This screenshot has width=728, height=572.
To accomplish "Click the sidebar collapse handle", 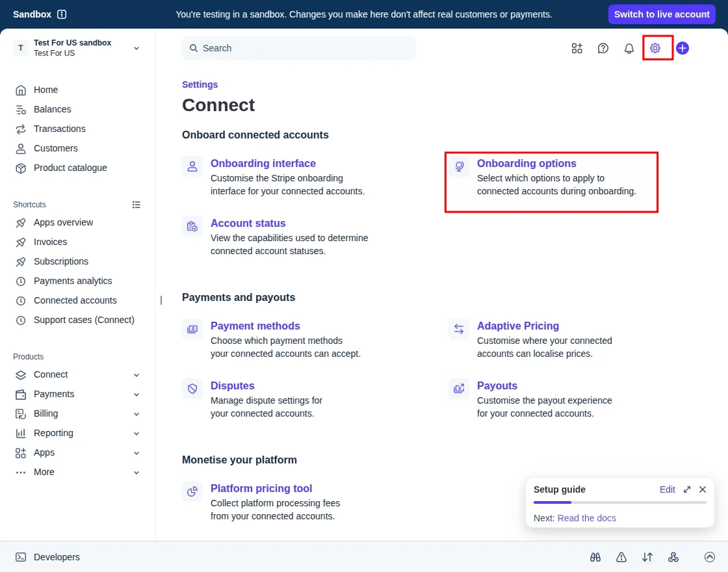I will (x=161, y=300).
